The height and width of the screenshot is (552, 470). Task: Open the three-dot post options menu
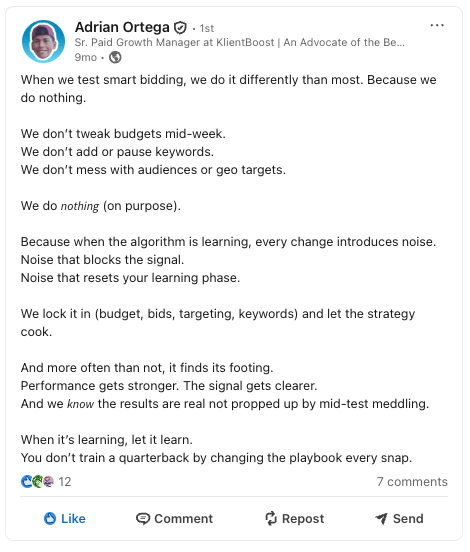(437, 25)
